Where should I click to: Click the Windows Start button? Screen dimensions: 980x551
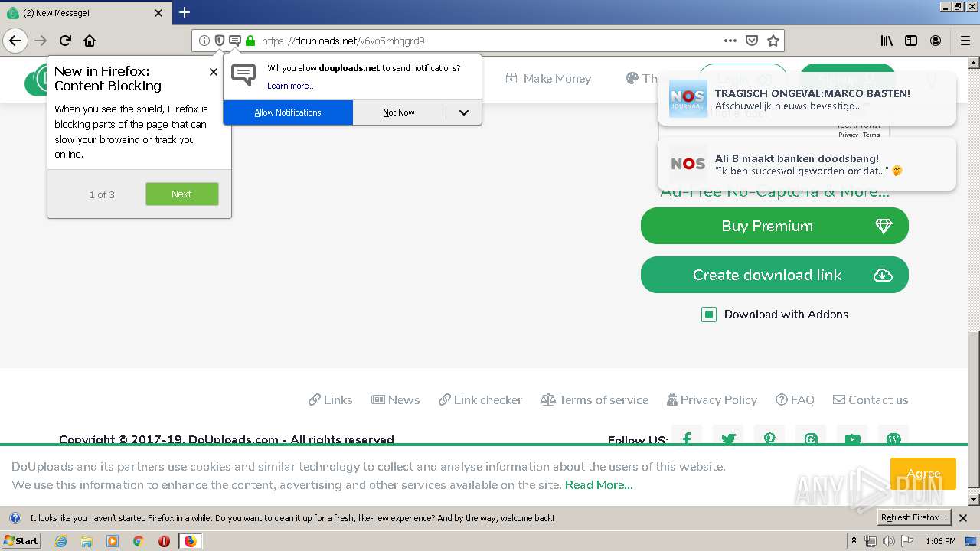coord(21,541)
